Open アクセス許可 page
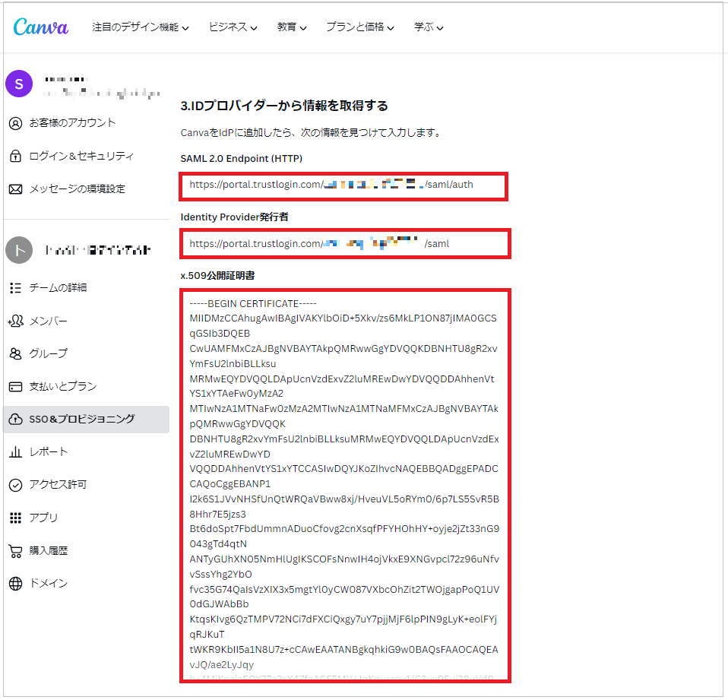 tap(58, 485)
